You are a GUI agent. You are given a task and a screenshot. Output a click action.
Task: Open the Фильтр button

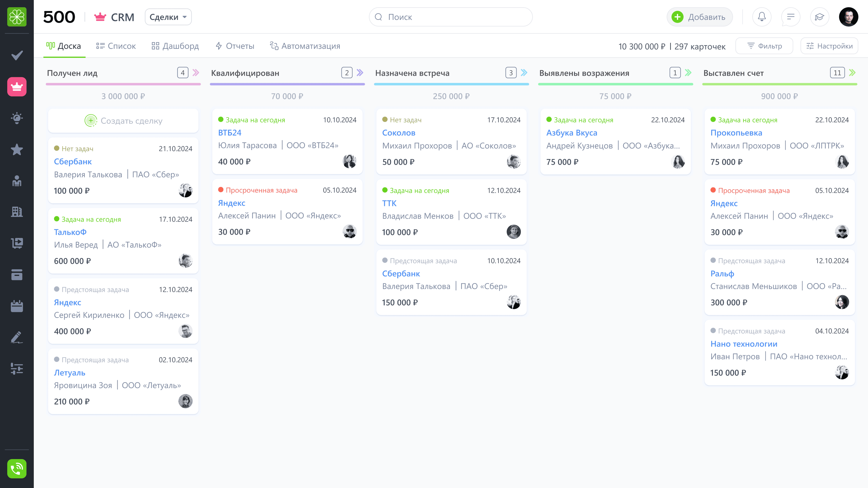764,46
